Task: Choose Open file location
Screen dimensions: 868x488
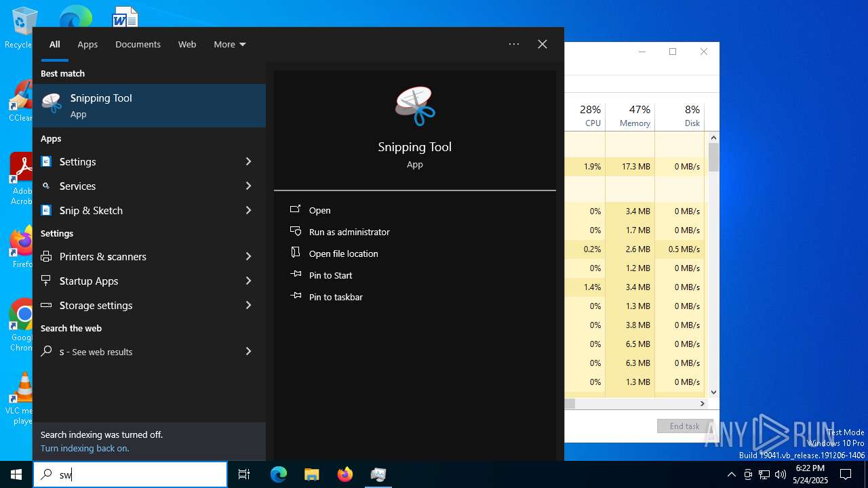Action: 344,253
